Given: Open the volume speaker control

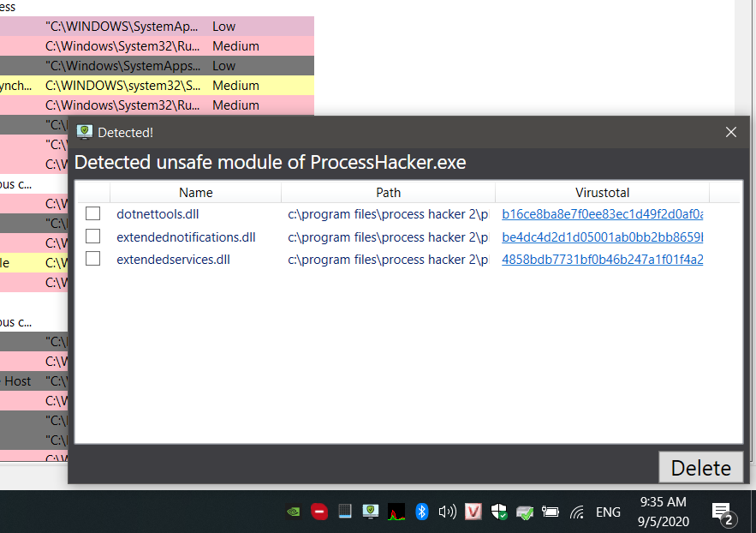Looking at the screenshot, I should pos(448,512).
